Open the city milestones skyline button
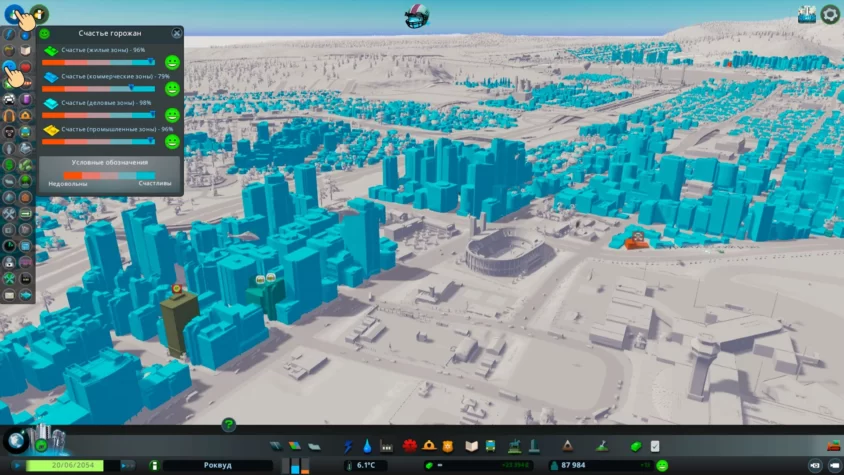This screenshot has height=475, width=844. (50, 439)
